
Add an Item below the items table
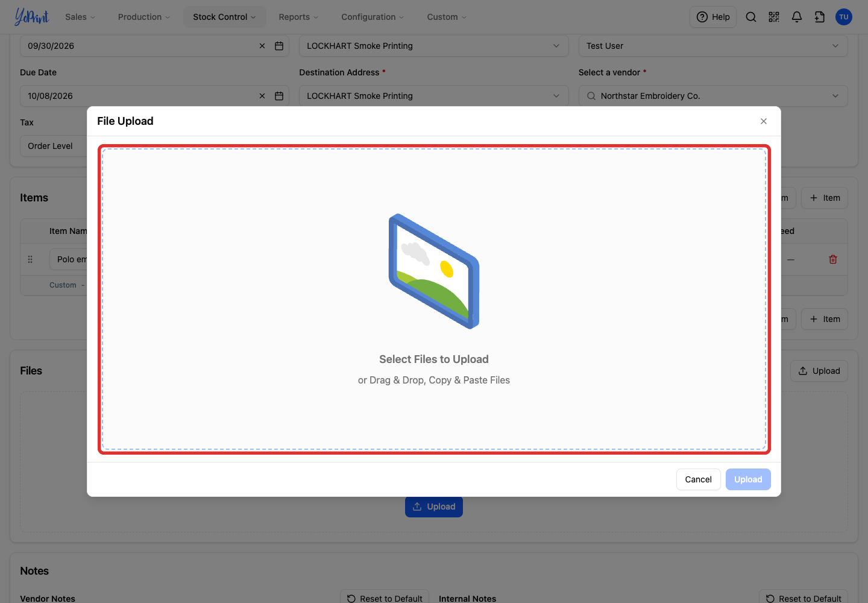[x=825, y=319]
